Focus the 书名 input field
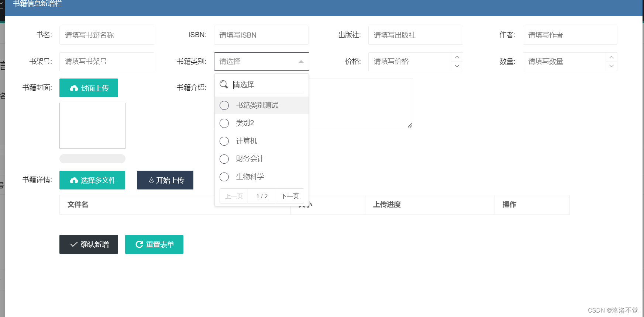 click(107, 35)
